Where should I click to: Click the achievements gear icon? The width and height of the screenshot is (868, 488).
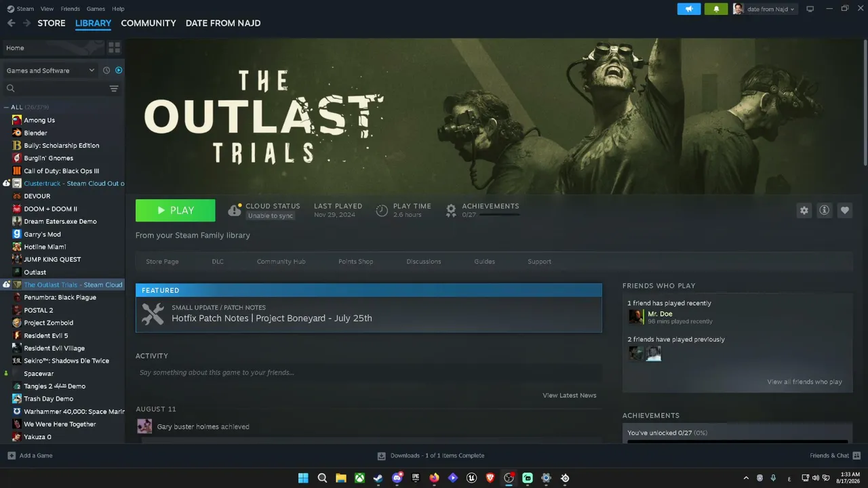tap(451, 211)
